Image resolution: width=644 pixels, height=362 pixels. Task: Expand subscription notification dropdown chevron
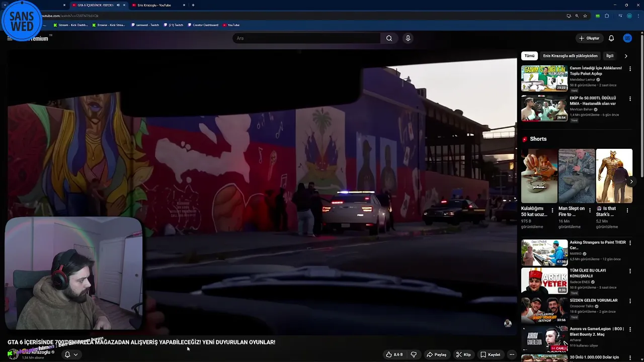[x=75, y=354]
